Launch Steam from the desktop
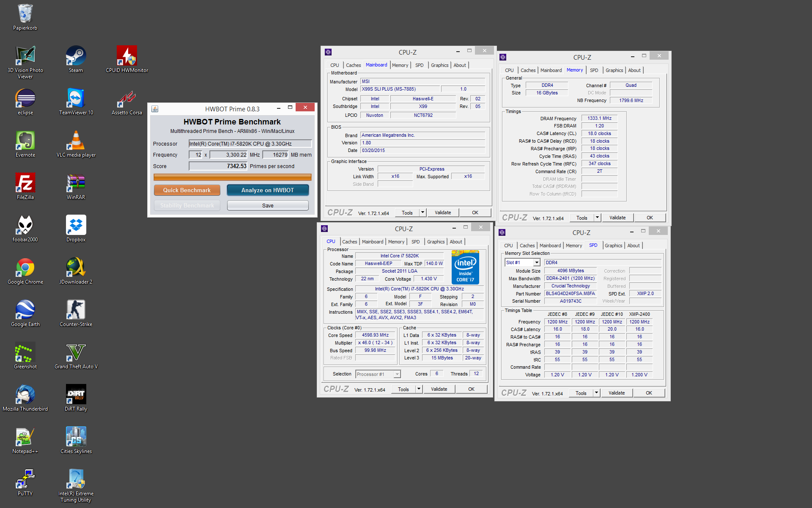The height and width of the screenshot is (508, 812). [76, 59]
